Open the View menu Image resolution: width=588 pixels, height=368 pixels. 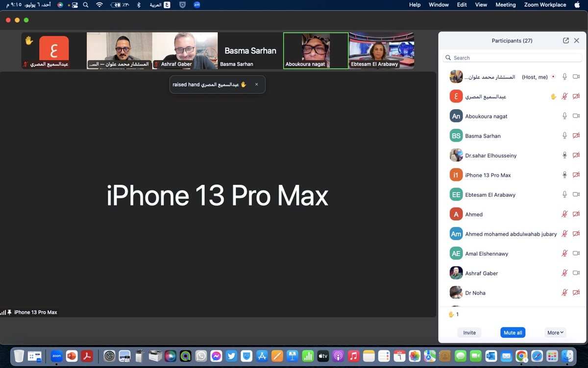[x=481, y=5]
